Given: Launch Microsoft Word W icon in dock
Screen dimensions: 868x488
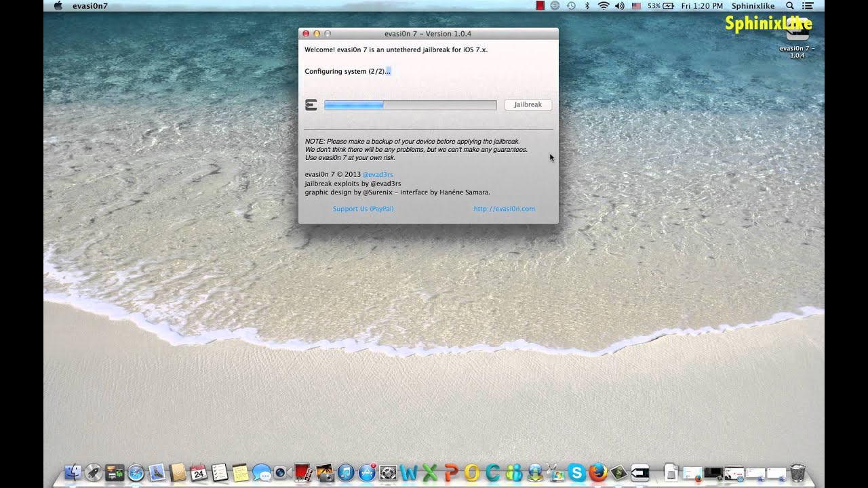Looking at the screenshot, I should coord(409,472).
